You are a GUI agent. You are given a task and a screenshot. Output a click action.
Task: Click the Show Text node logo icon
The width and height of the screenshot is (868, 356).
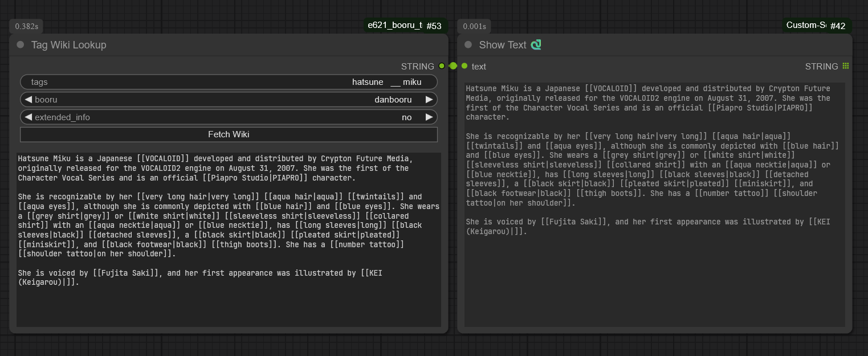(536, 45)
